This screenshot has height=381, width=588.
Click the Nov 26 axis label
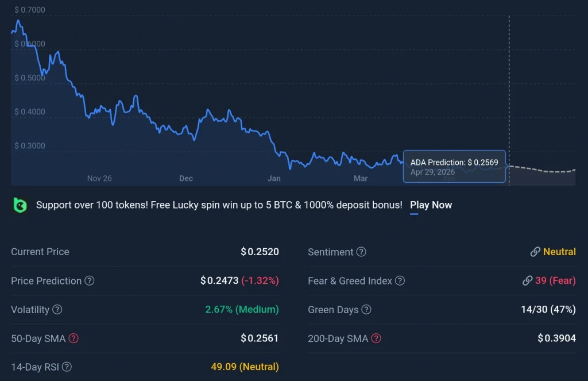[x=99, y=178]
